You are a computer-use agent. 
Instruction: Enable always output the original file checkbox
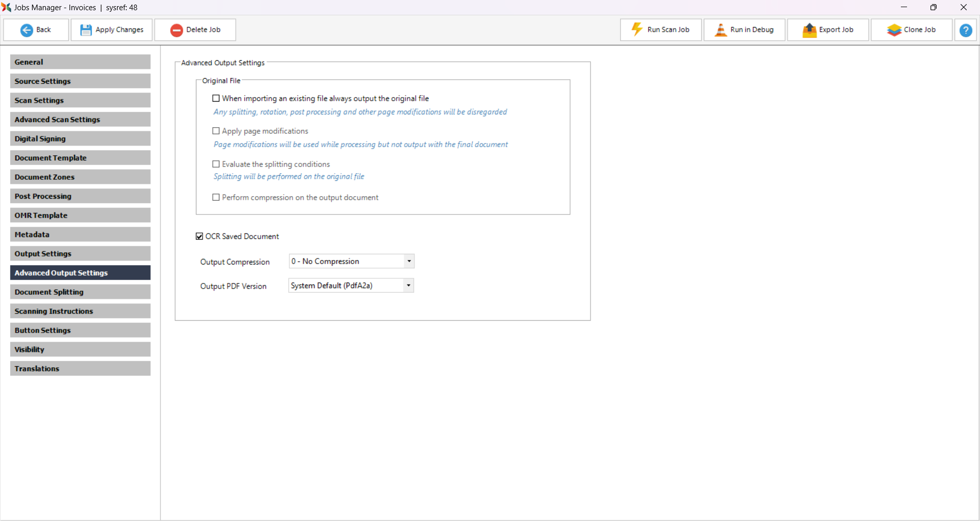click(216, 98)
